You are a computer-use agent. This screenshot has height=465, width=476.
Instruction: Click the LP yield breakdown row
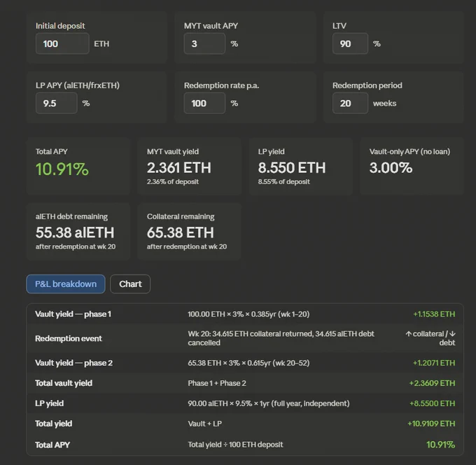click(x=245, y=403)
